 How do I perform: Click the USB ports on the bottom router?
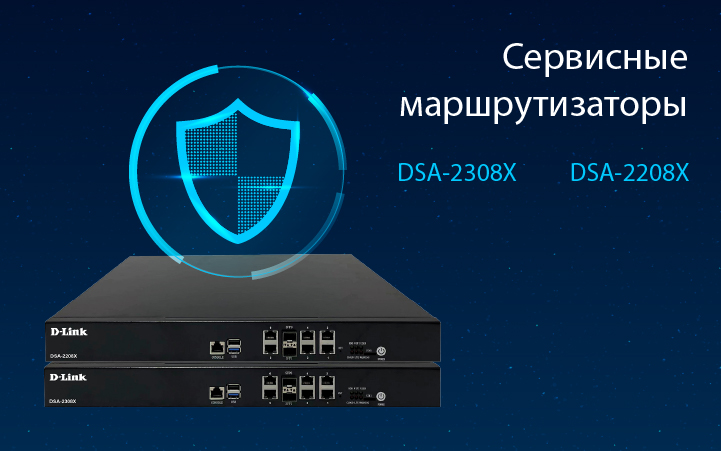coord(234,392)
